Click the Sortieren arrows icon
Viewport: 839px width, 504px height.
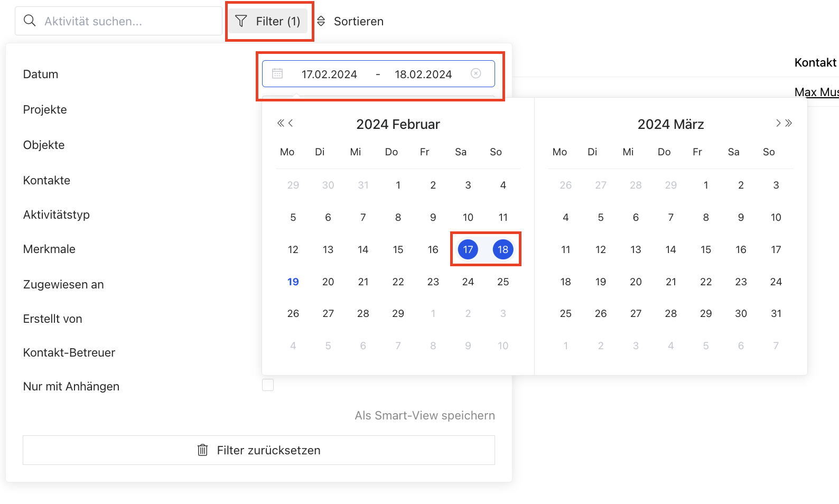click(321, 21)
